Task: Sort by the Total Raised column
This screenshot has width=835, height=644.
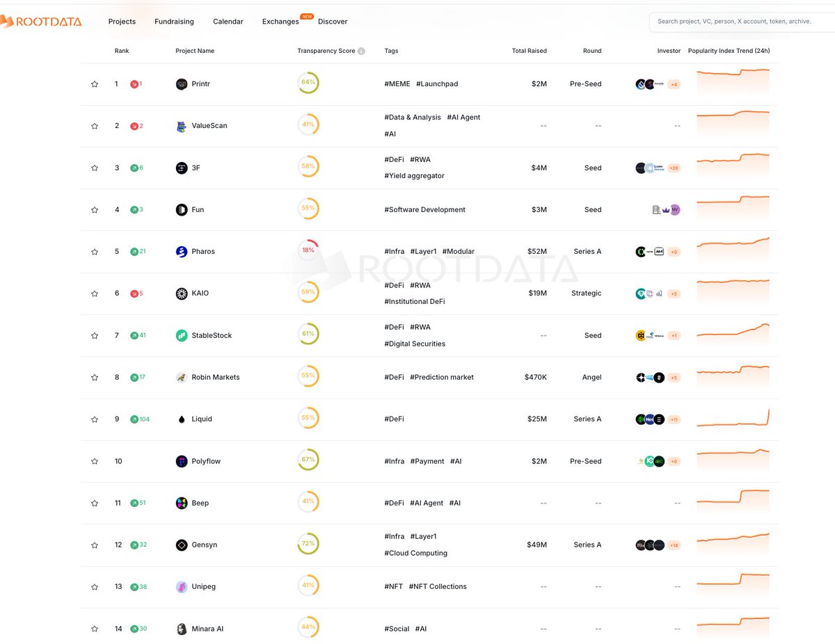Action: tap(529, 51)
